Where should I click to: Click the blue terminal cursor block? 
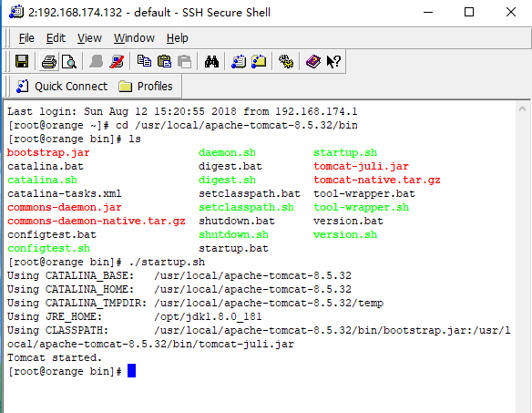pyautogui.click(x=132, y=371)
